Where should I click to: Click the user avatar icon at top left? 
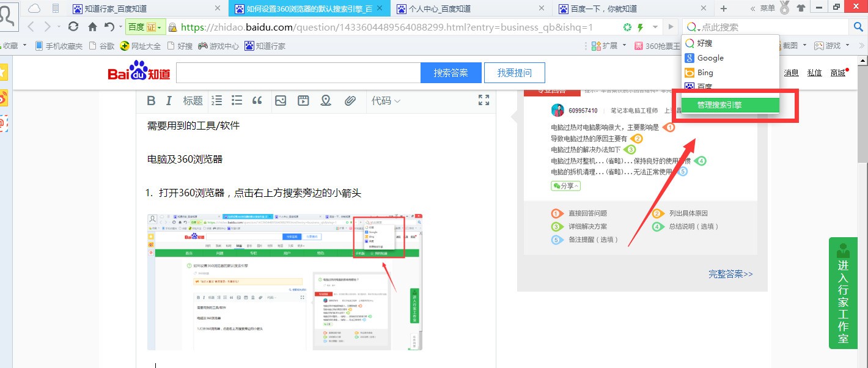[x=7, y=16]
